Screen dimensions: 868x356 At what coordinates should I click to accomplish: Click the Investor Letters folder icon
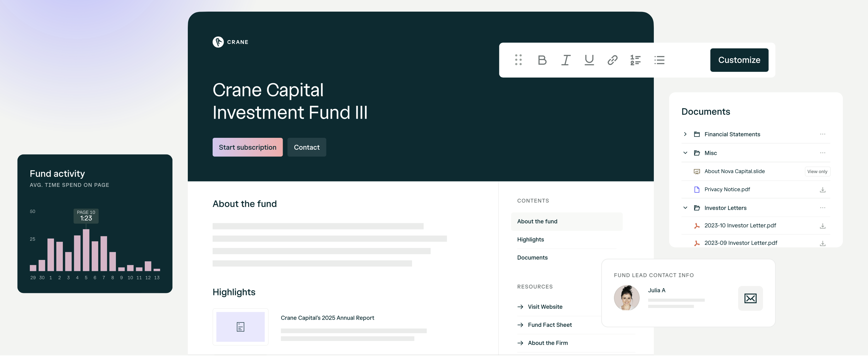[x=697, y=208]
